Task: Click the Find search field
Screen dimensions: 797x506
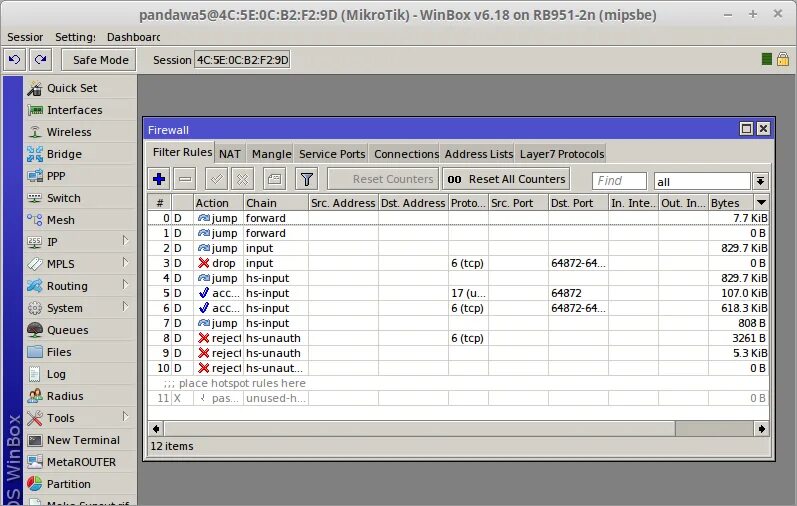Action: point(619,181)
